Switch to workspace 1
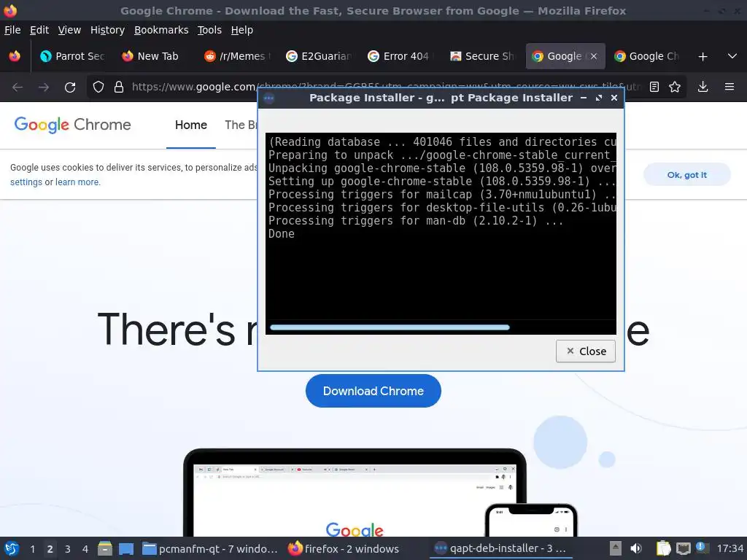747x560 pixels. 32,549
